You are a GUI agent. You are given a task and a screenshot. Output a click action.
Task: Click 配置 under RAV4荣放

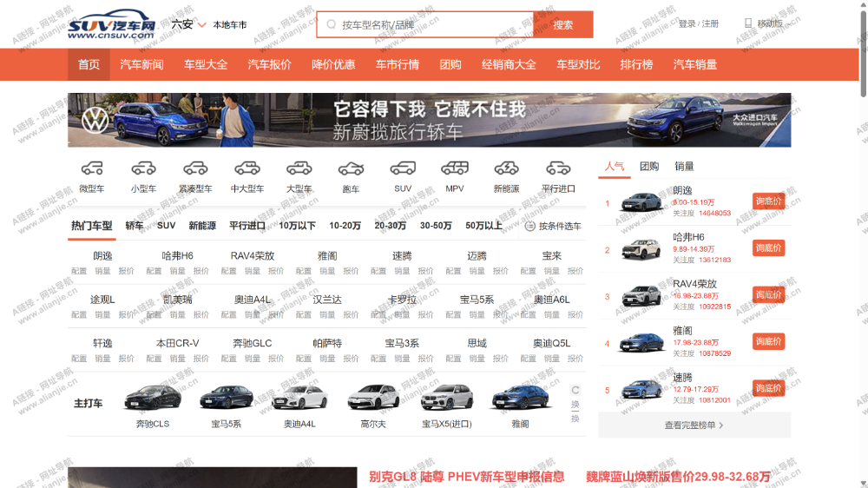[x=228, y=271]
